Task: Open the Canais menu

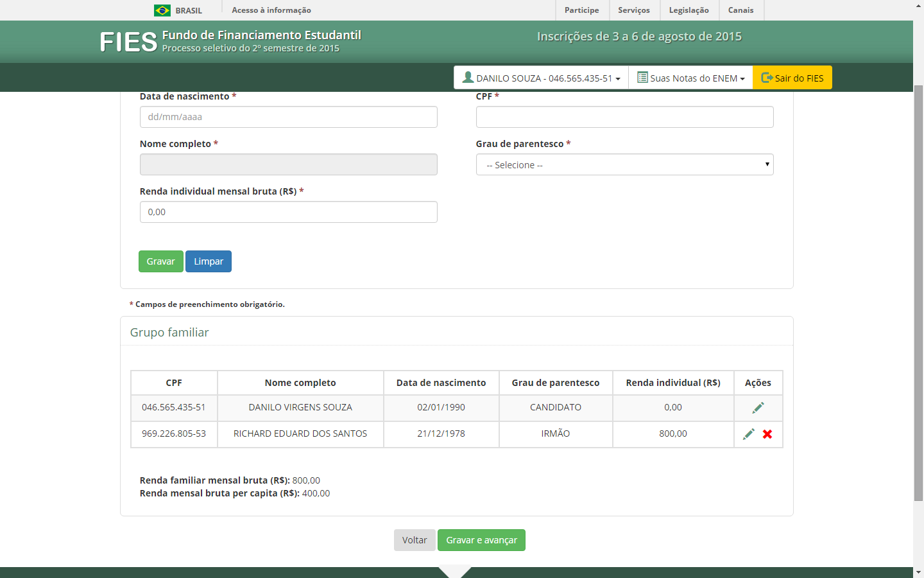Action: tap(741, 10)
